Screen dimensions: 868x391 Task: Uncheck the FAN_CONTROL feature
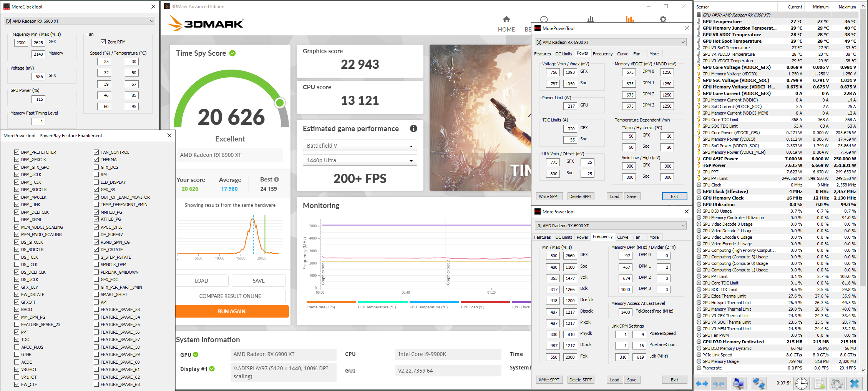96,152
